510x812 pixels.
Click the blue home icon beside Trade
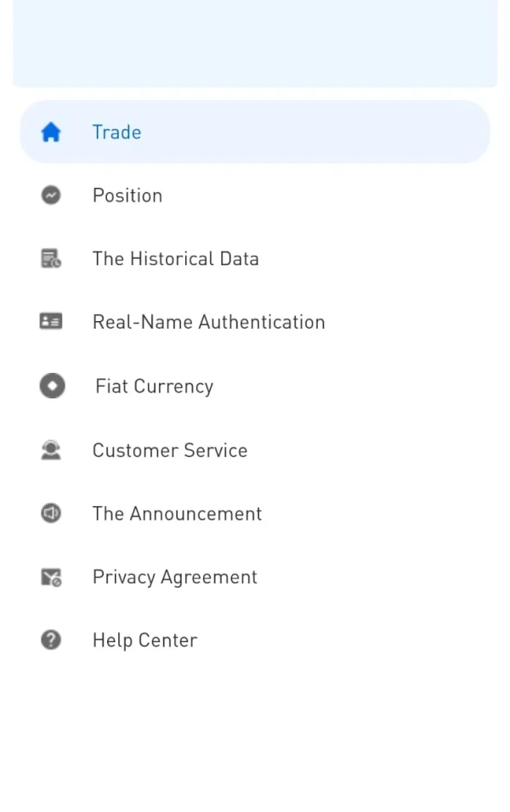51,133
